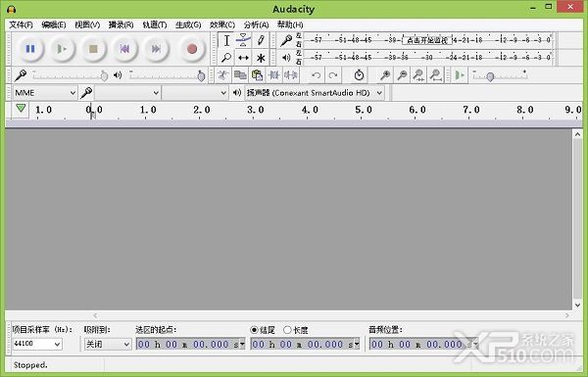Click the Trim audio icon
This screenshot has height=377, width=588.
pos(273,75)
